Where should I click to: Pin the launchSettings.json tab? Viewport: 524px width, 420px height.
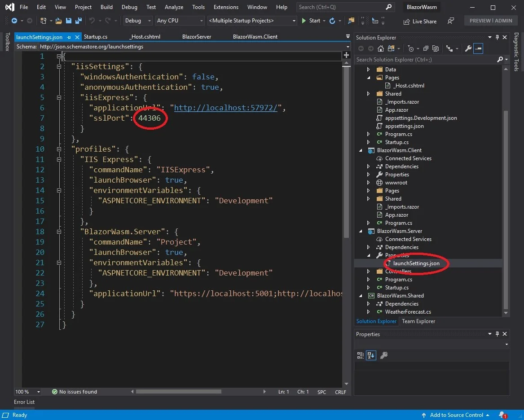click(69, 37)
